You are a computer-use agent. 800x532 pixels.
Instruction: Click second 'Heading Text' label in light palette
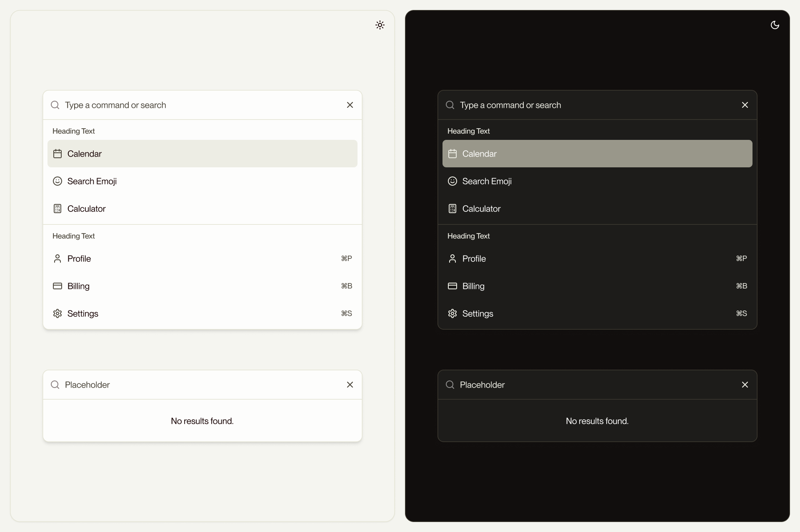coord(74,236)
